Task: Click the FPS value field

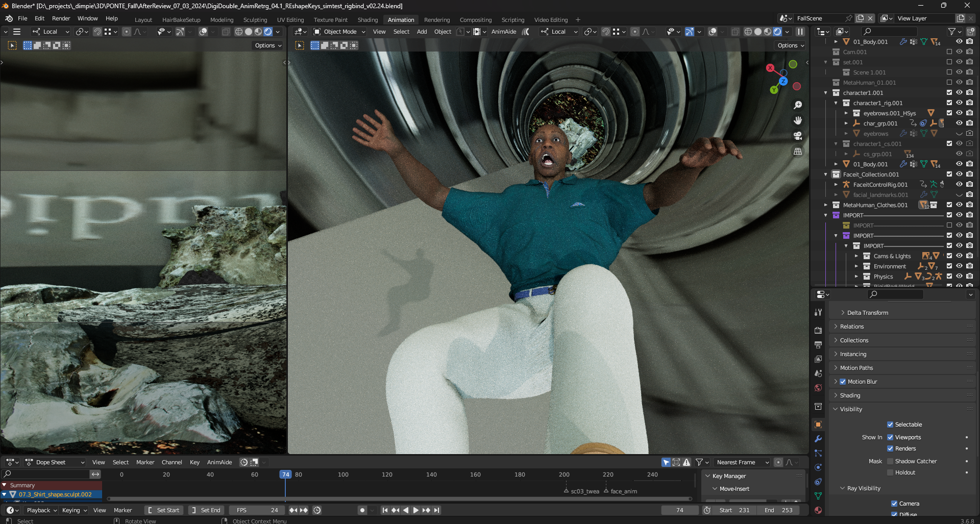Action: tap(258, 510)
